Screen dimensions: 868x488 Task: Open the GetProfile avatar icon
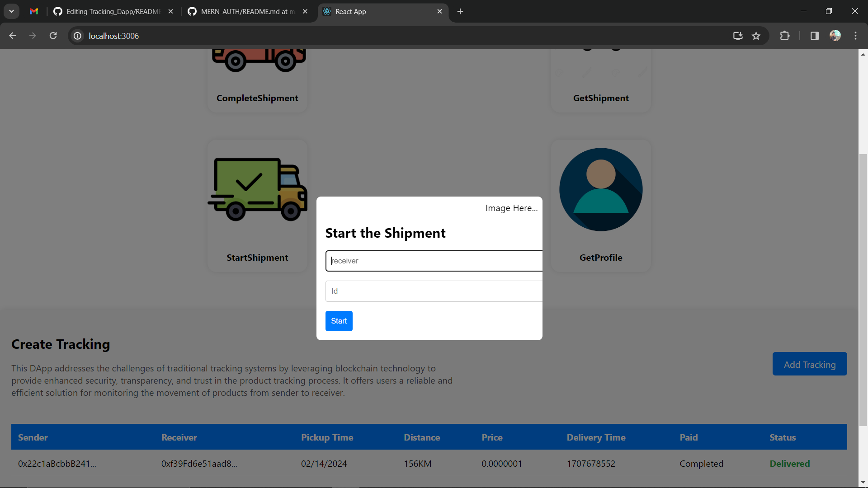[x=601, y=189]
